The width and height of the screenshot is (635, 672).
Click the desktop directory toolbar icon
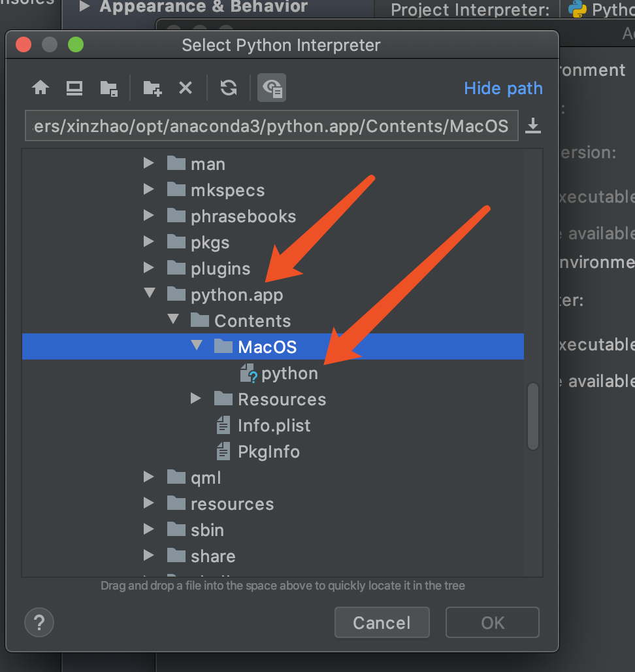pyautogui.click(x=74, y=88)
